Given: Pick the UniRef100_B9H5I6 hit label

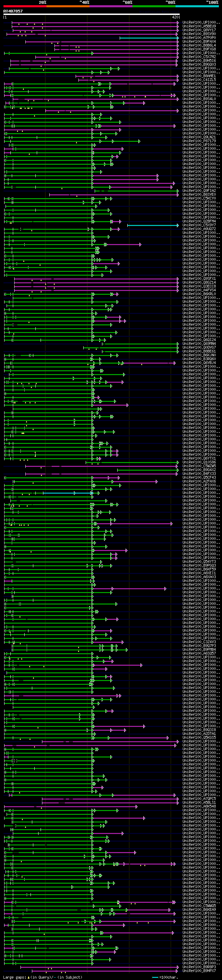Looking at the screenshot, I should click(x=199, y=60).
